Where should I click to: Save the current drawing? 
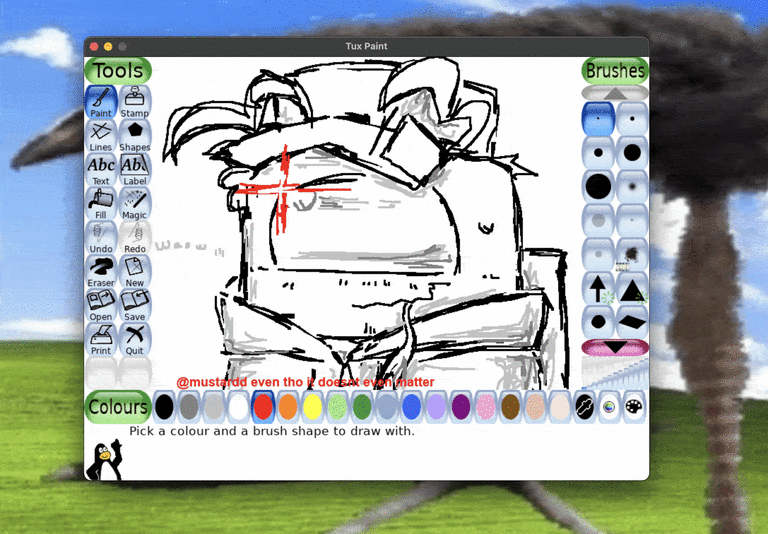coord(135,305)
